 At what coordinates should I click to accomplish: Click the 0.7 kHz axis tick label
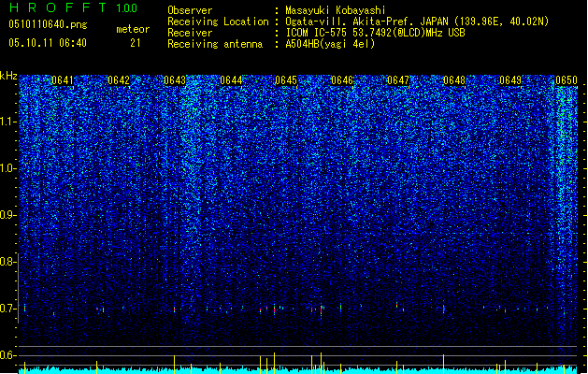pos(8,309)
